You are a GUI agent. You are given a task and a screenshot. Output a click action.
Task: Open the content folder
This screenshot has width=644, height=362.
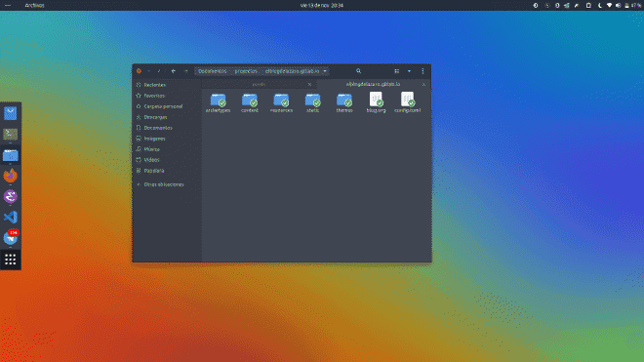(250, 102)
